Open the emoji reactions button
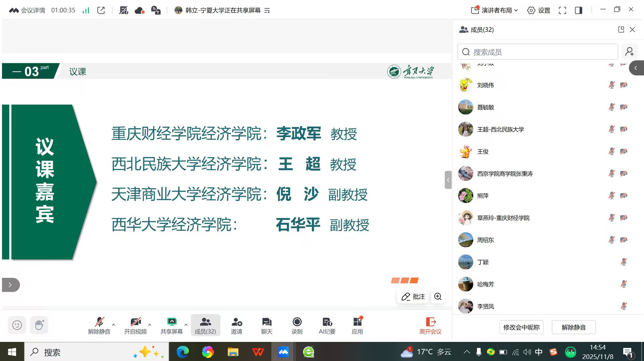644x361 pixels. 17,325
